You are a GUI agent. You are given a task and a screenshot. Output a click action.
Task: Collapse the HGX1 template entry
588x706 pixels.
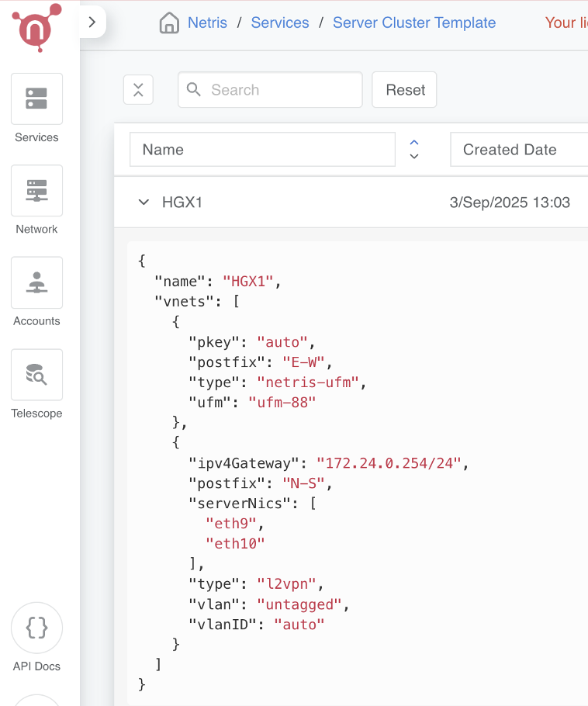144,202
